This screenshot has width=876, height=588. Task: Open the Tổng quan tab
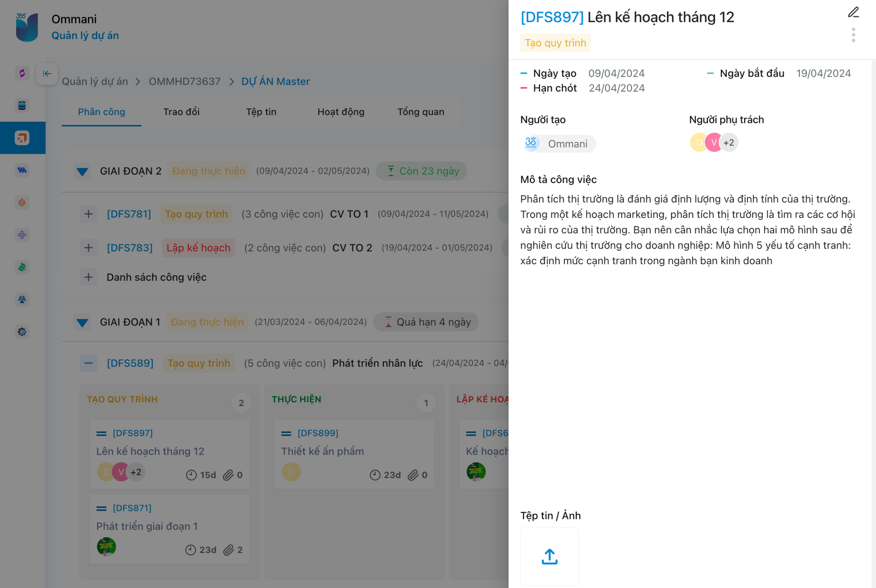(421, 112)
